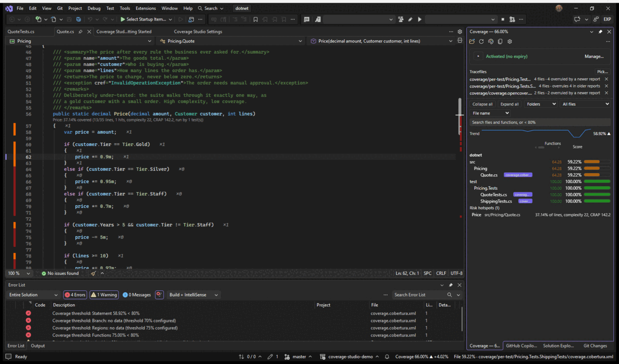Open the user account avatar
Viewport: 619px width, 364px height.
click(559, 8)
